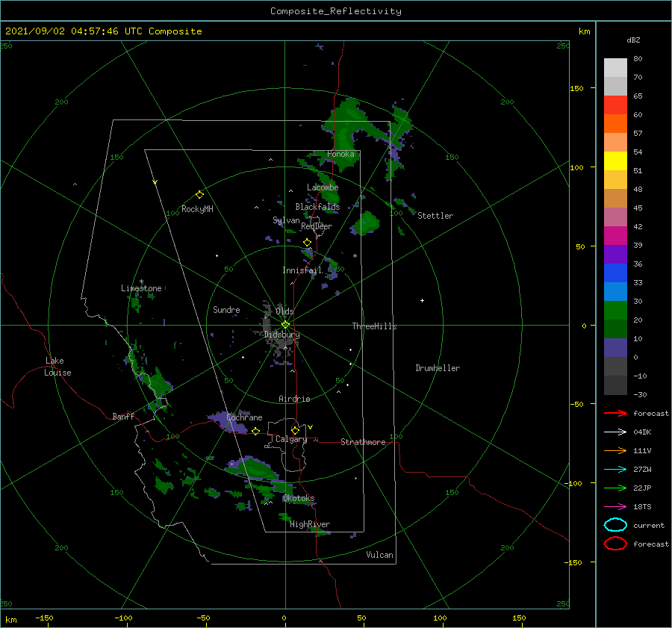Click the Airdrie label
The height and width of the screenshot is (628, 672).
pyautogui.click(x=294, y=399)
